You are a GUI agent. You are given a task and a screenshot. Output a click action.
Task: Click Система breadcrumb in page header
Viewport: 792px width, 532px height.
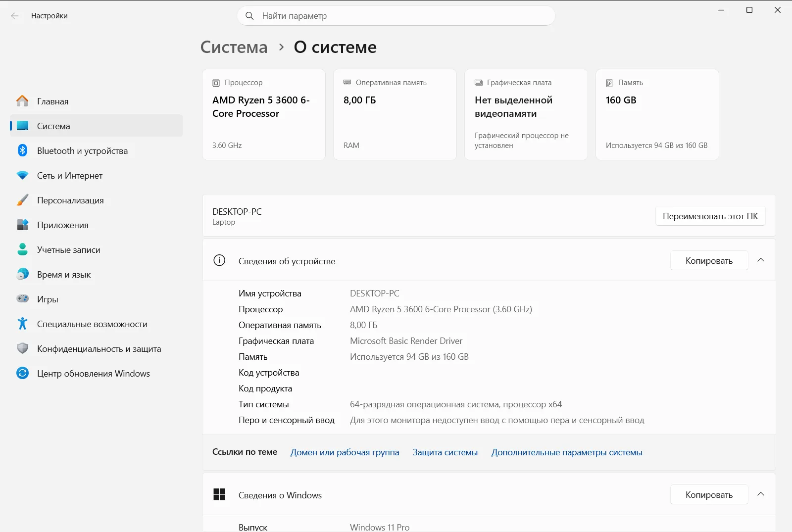(x=234, y=47)
